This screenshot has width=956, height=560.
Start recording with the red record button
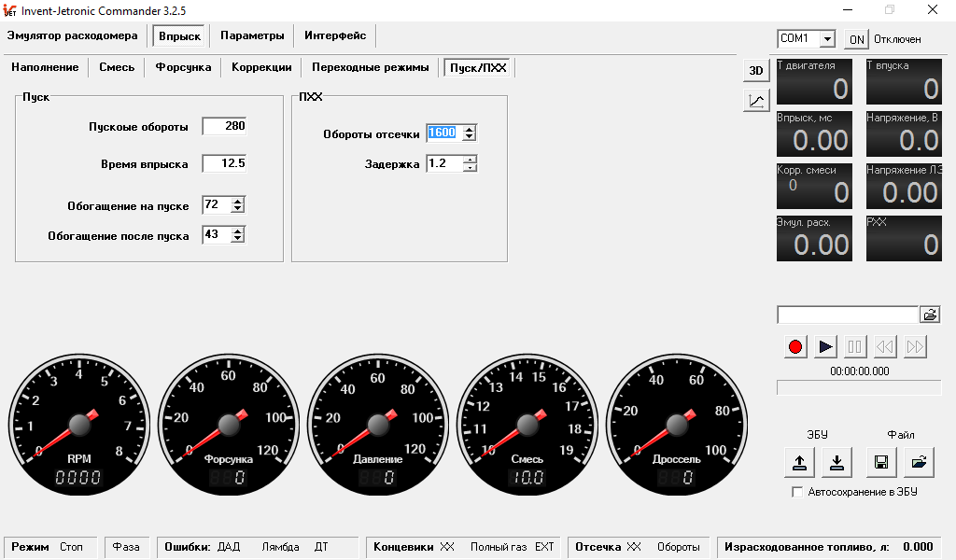point(795,346)
